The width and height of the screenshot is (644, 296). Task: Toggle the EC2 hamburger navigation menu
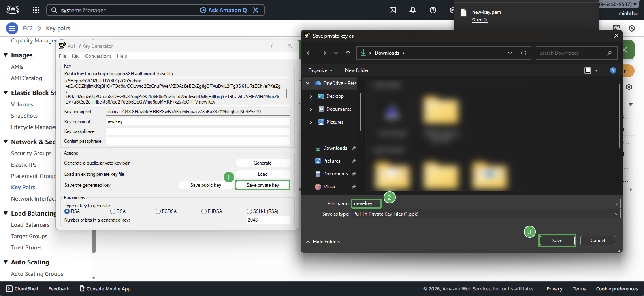click(12, 28)
